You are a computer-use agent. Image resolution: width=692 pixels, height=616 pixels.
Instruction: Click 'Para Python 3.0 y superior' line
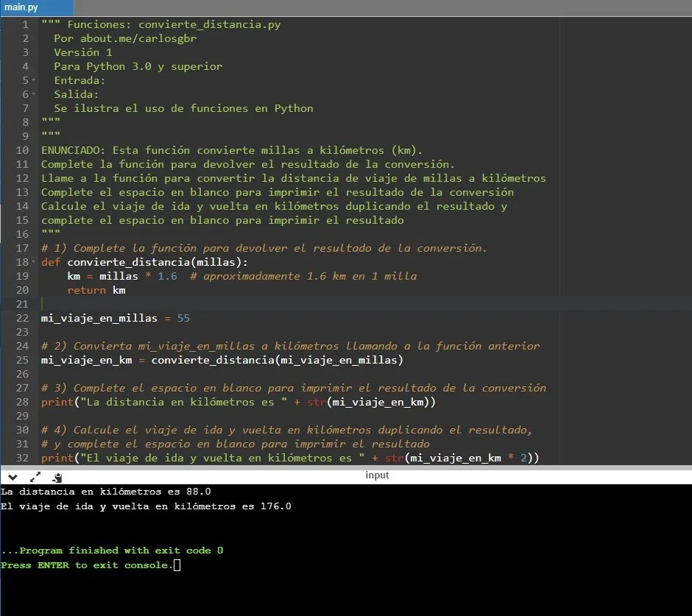point(138,67)
